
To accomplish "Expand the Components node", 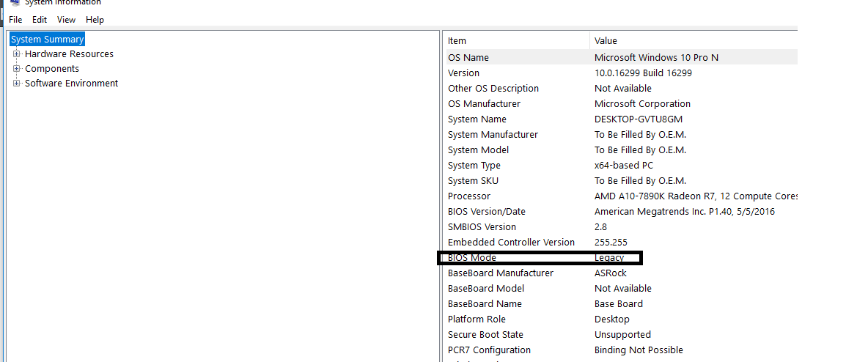I will point(17,69).
